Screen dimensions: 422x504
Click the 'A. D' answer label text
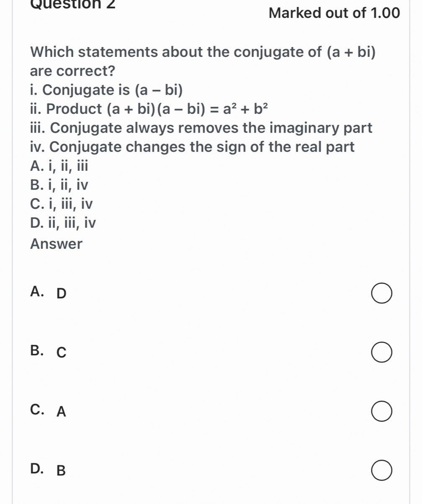point(49,293)
